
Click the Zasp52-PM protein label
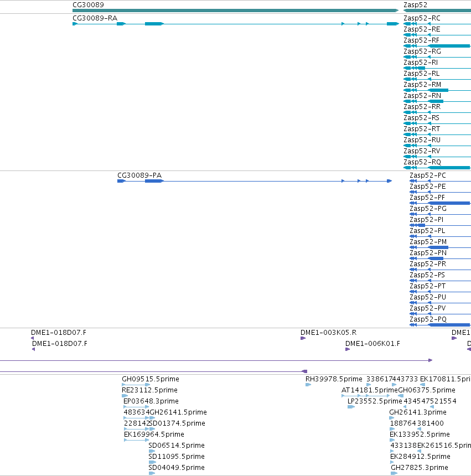(x=428, y=242)
